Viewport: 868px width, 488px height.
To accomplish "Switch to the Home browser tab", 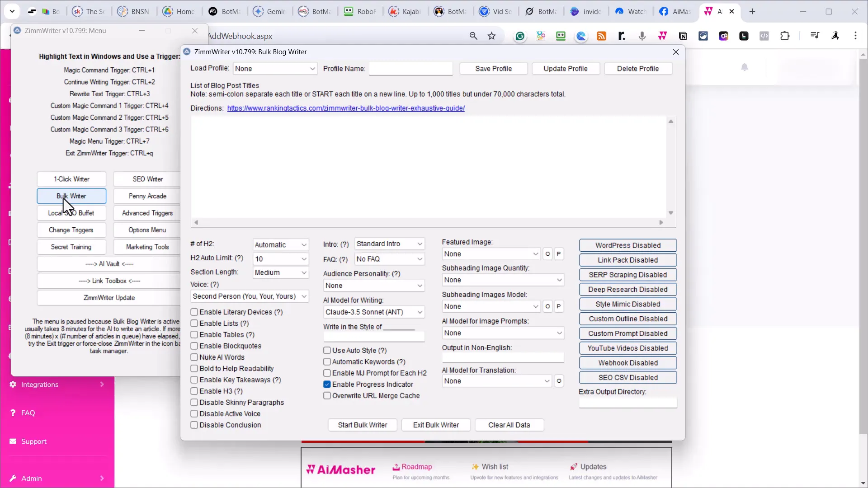I will pyautogui.click(x=179, y=11).
